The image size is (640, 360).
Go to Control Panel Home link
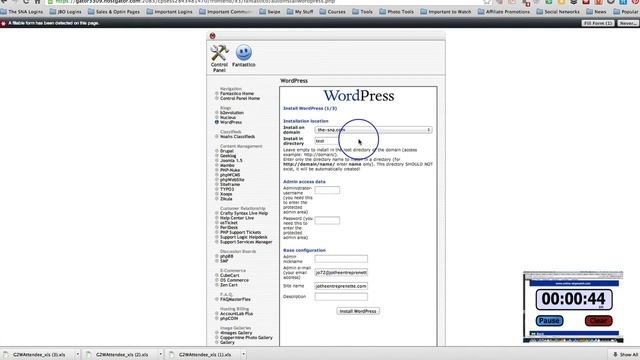[x=240, y=98]
